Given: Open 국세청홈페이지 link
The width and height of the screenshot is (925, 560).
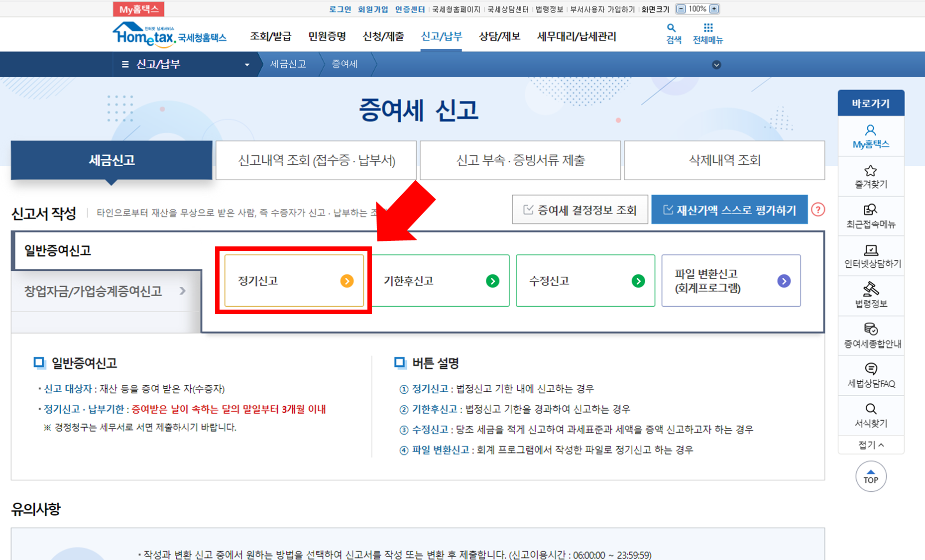Looking at the screenshot, I should [x=456, y=9].
